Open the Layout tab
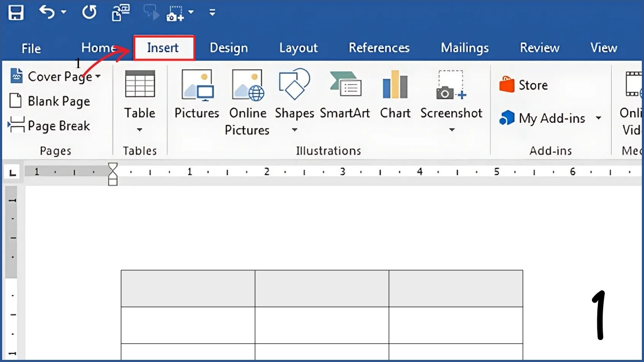Viewport: 644px width, 362px height. click(x=298, y=48)
